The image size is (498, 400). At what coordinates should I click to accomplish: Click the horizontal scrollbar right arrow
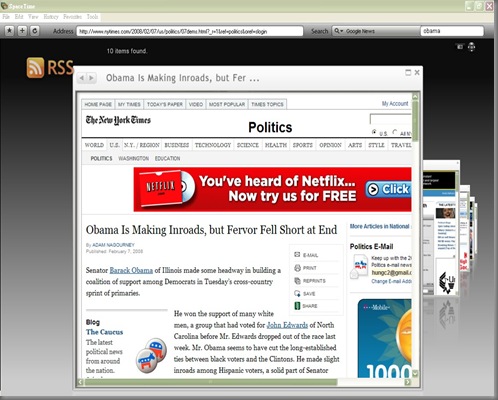[407, 382]
